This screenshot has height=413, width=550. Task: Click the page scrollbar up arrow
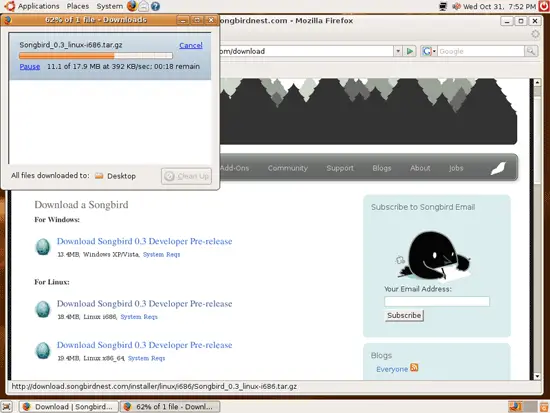(537, 82)
